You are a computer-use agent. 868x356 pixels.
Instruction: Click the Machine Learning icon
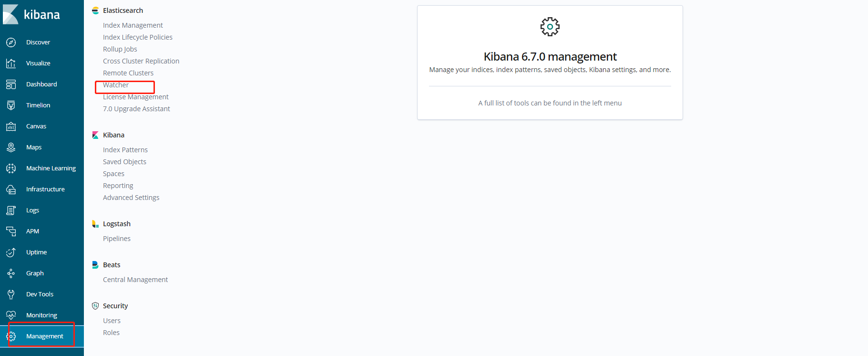[x=11, y=168]
